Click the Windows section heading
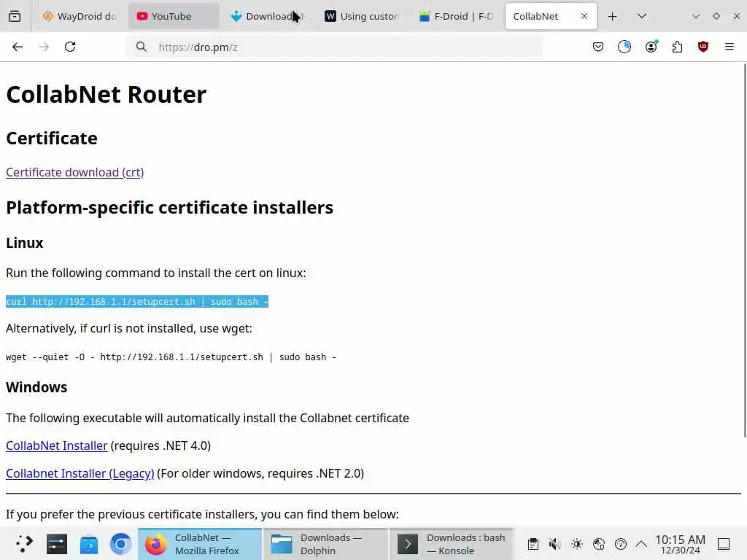This screenshot has width=747, height=560. point(36,387)
